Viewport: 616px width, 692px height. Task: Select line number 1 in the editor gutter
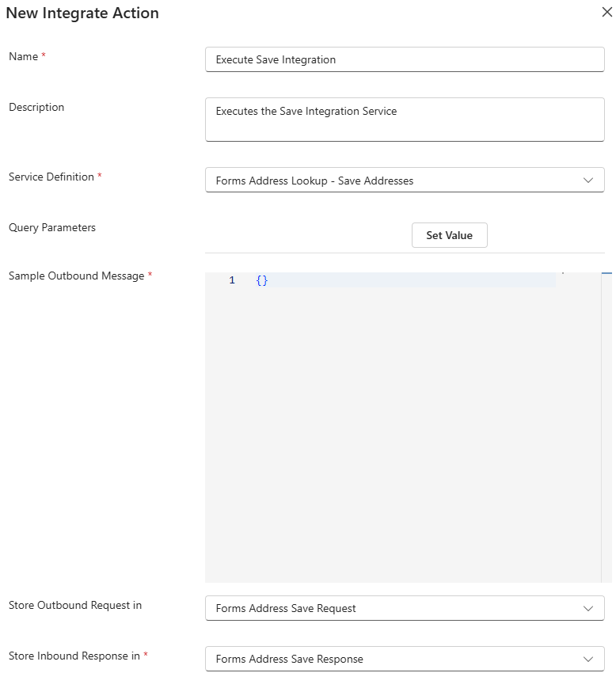232,280
